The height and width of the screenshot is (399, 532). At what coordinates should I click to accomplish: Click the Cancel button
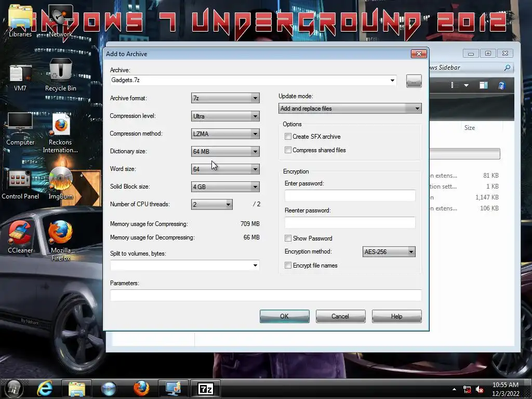click(x=340, y=316)
